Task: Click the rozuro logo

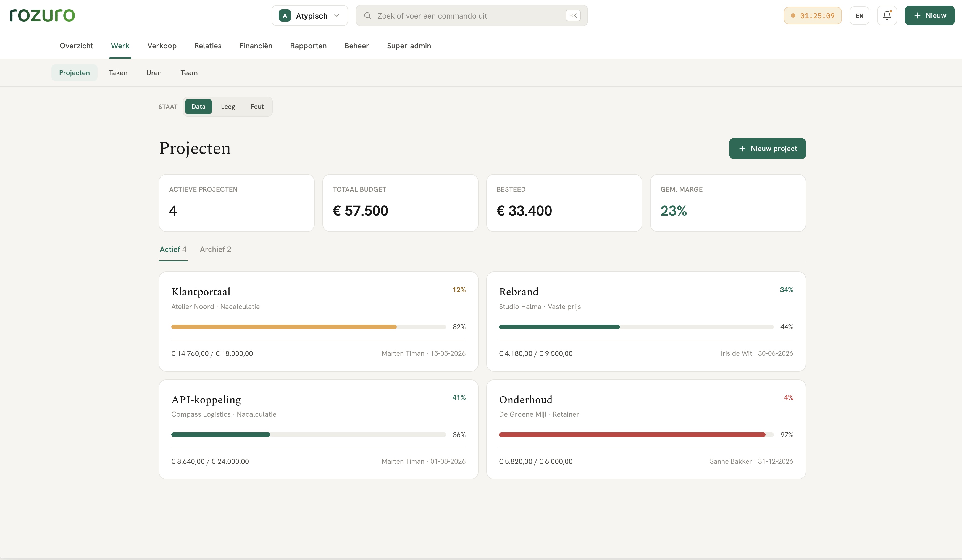Action: point(42,15)
